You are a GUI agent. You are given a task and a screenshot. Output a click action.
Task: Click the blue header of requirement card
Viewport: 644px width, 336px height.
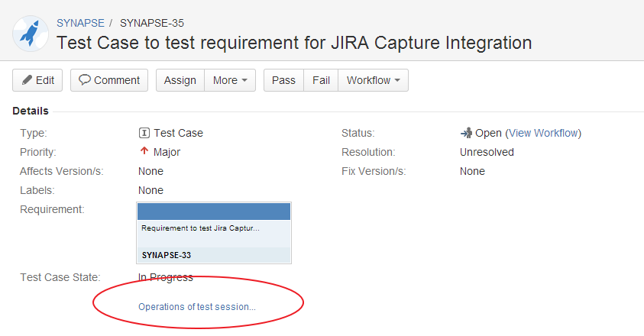pyautogui.click(x=214, y=212)
